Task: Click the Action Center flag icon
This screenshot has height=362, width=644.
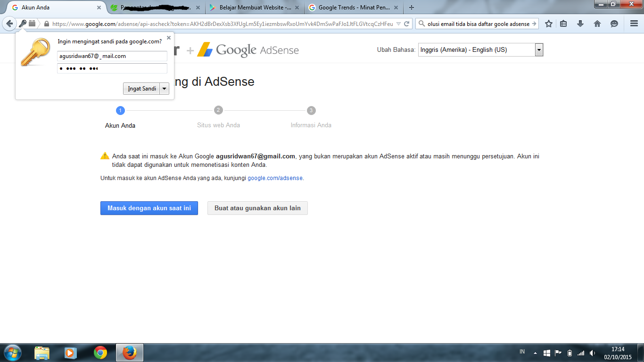Action: click(558, 353)
